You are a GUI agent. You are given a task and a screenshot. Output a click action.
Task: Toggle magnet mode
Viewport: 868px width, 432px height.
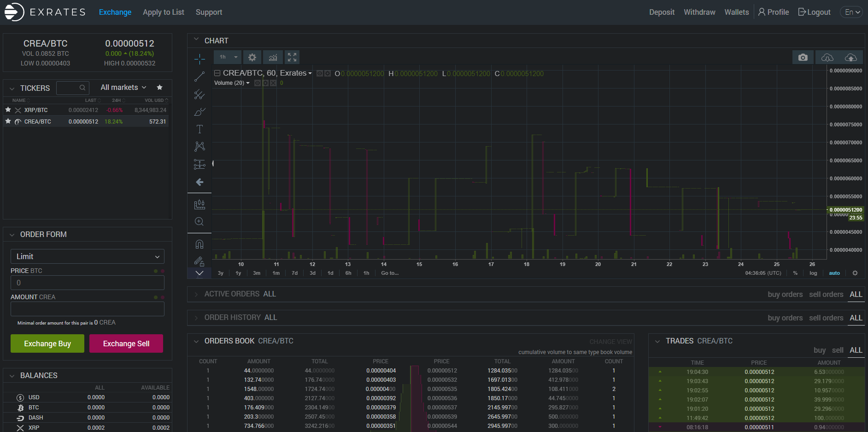pyautogui.click(x=199, y=244)
